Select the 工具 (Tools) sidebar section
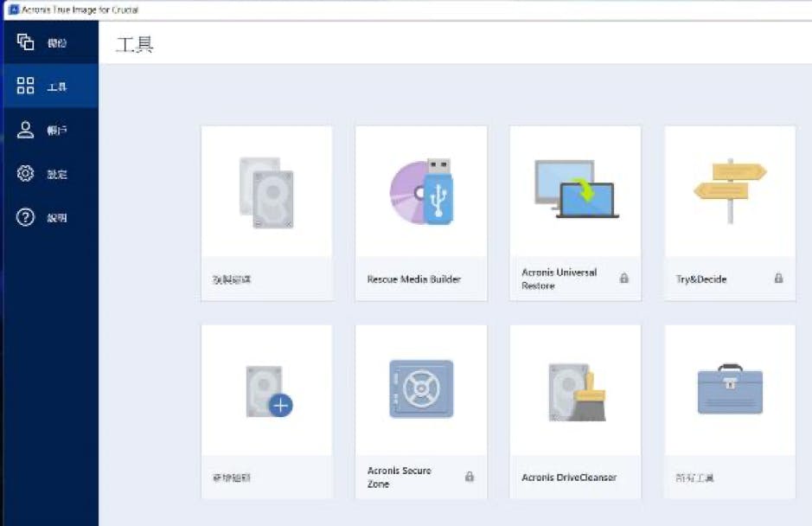The width and height of the screenshot is (812, 526). 49,87
